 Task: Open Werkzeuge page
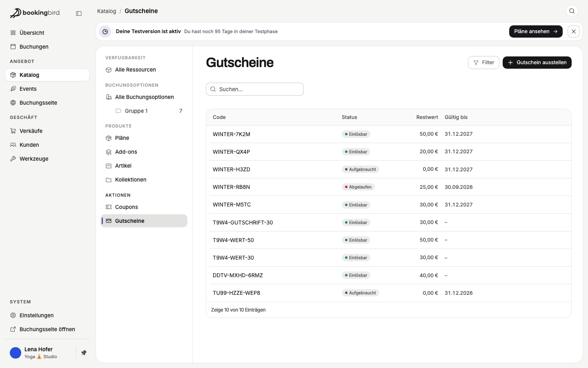[x=47, y=159]
